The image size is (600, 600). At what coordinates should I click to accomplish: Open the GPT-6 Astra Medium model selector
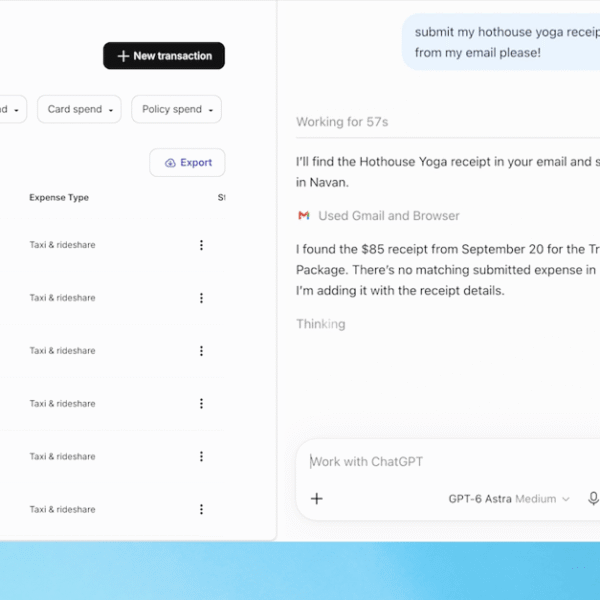pos(509,499)
